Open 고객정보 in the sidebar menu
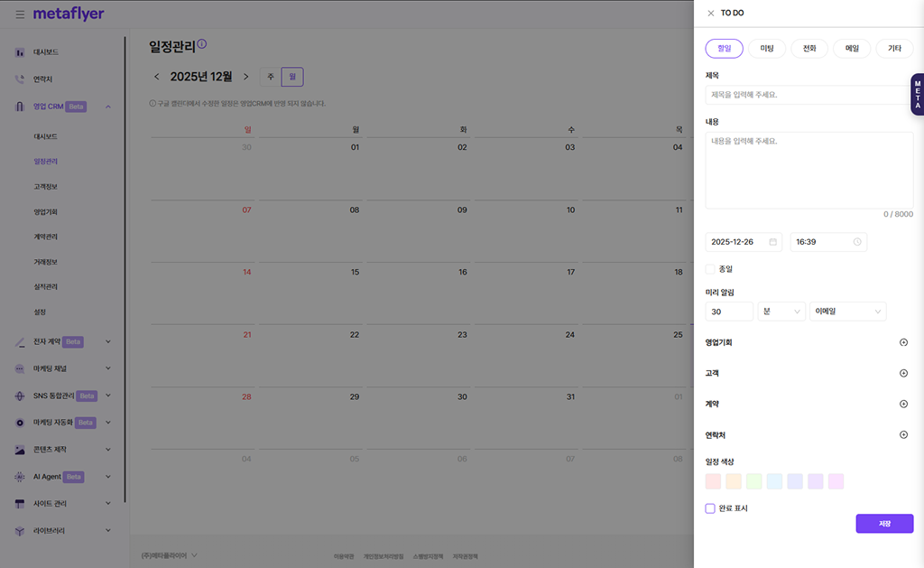Image resolution: width=924 pixels, height=568 pixels. [x=45, y=186]
